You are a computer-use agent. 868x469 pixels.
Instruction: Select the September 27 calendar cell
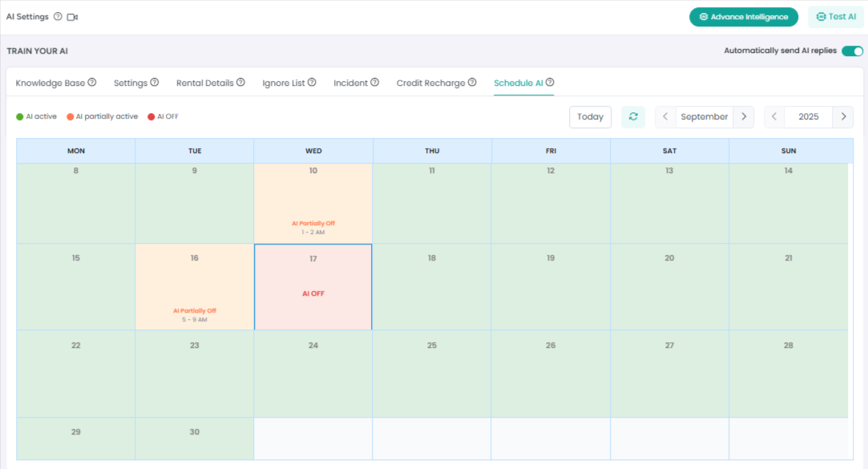(x=669, y=374)
